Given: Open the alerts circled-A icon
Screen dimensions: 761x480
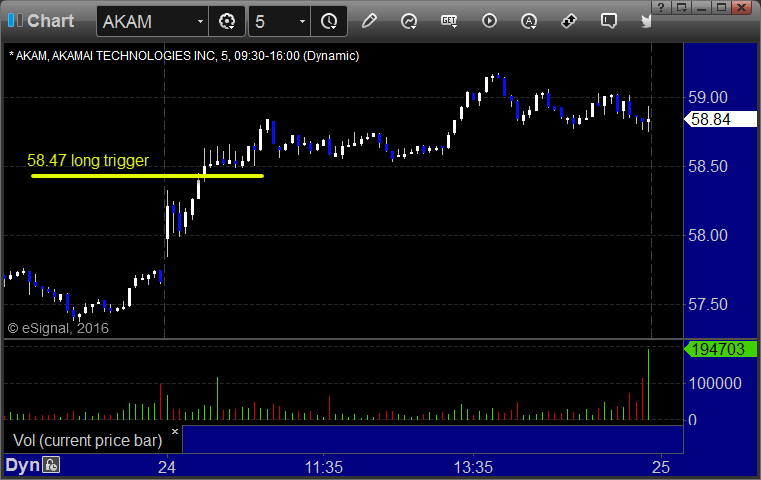Looking at the screenshot, I should [529, 21].
